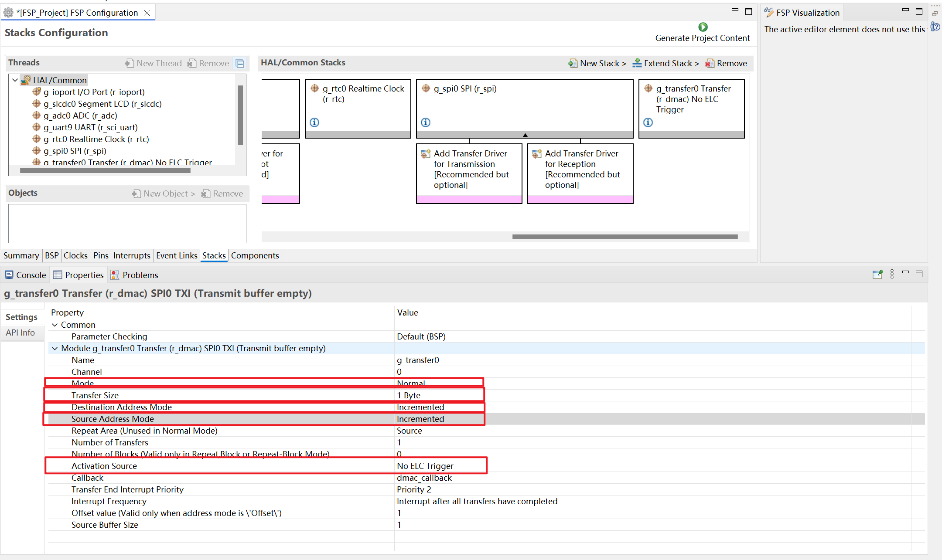Select Add Transfer Driver for Reception block

point(580,173)
